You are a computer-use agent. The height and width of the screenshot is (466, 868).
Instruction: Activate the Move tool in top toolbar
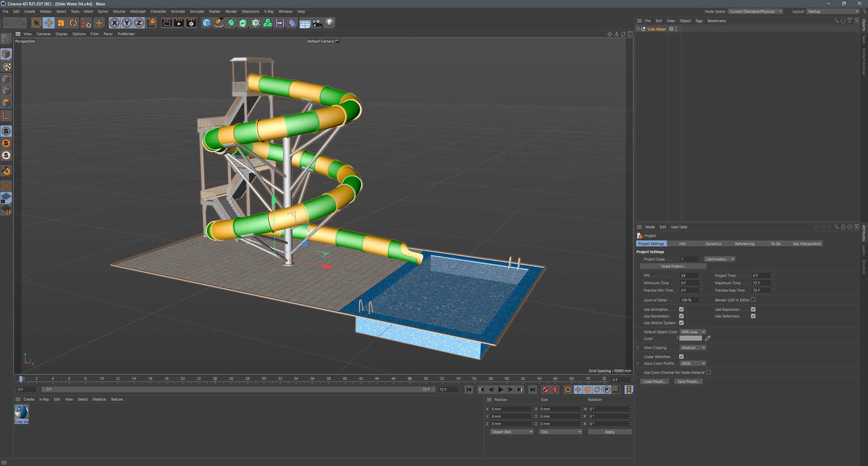click(x=49, y=23)
